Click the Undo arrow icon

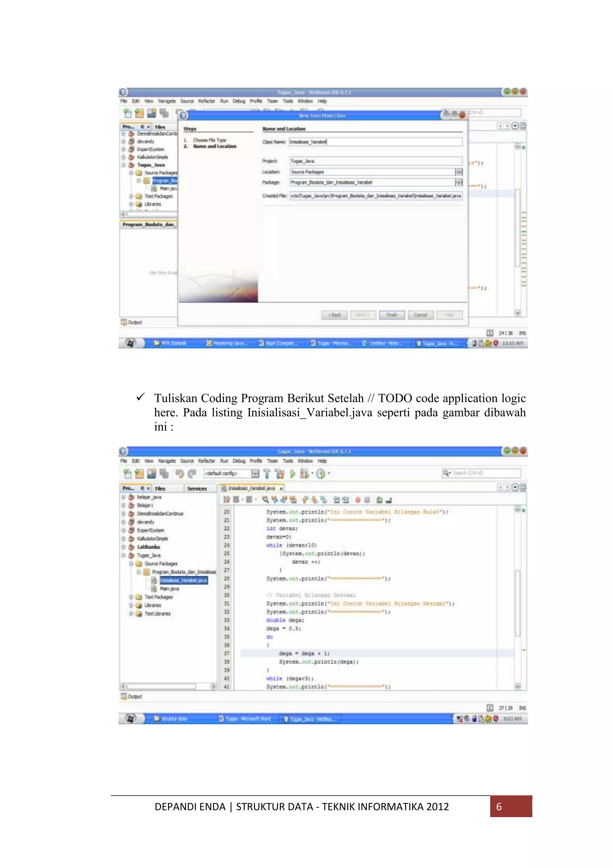179,473
